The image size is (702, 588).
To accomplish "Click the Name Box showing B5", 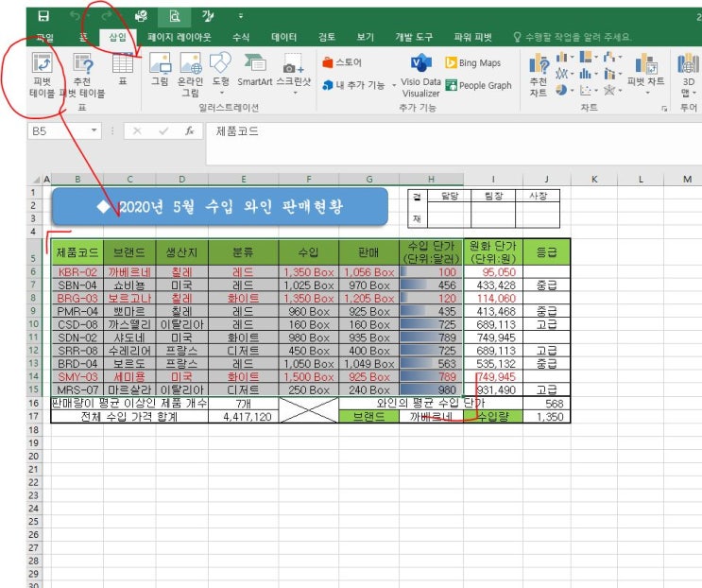I will [59, 130].
